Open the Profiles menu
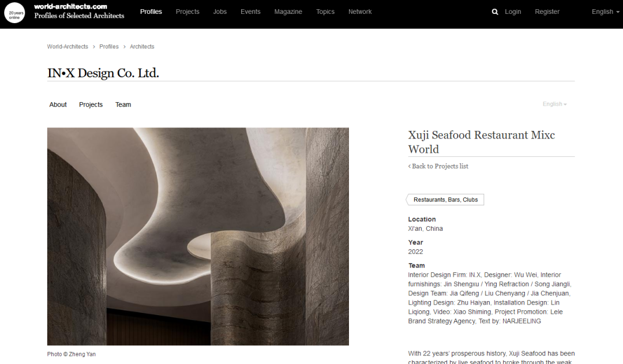 point(151,12)
